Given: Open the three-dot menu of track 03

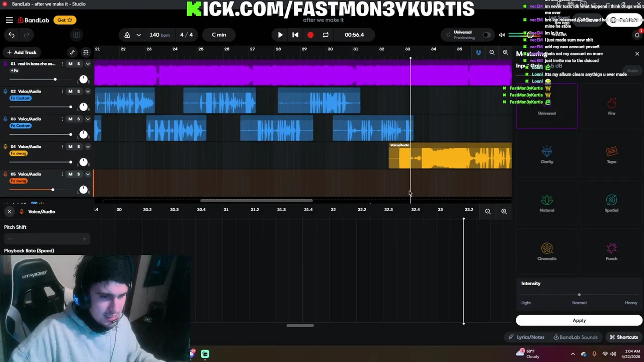Looking at the screenshot, I should point(62,119).
